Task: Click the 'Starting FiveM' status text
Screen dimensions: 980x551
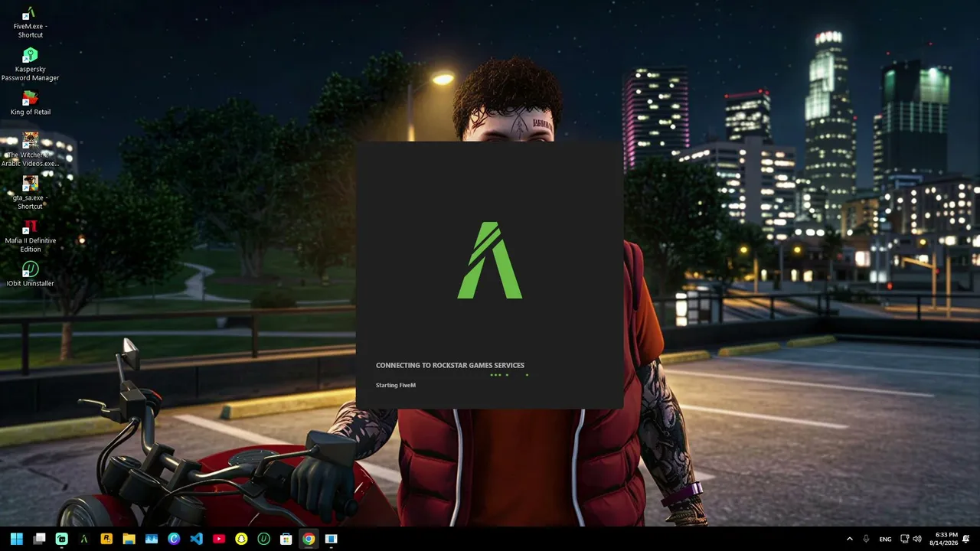Action: [x=396, y=385]
